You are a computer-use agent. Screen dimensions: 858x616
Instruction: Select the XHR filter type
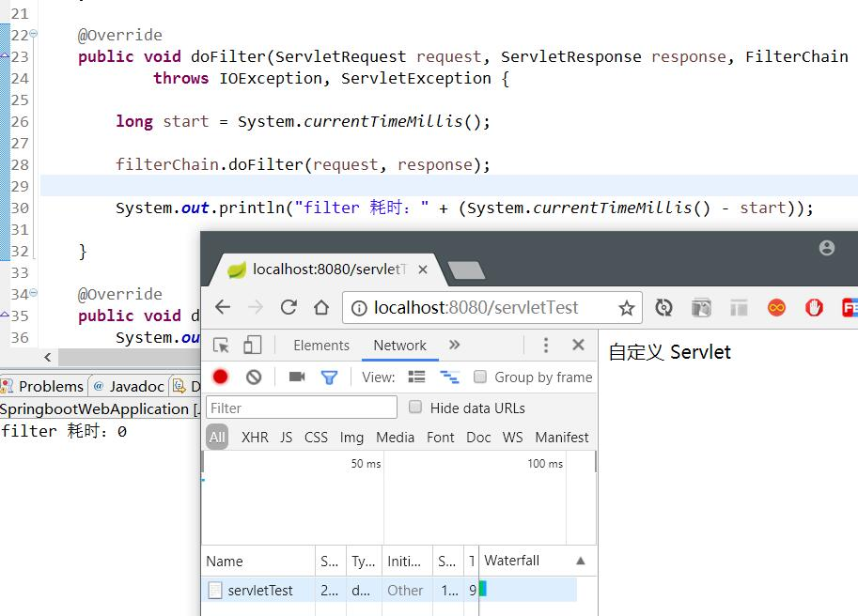point(255,438)
